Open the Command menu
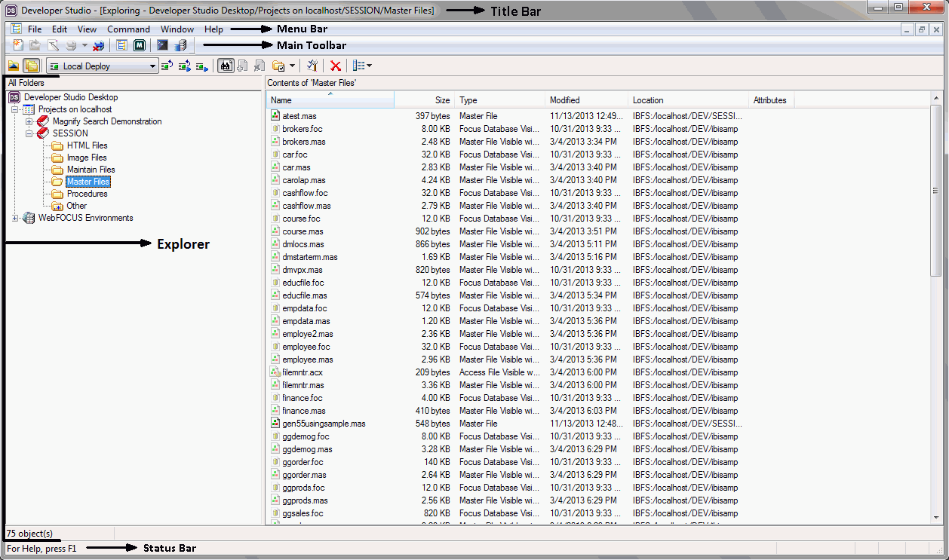Viewport: 949px width, 560px height. point(128,29)
